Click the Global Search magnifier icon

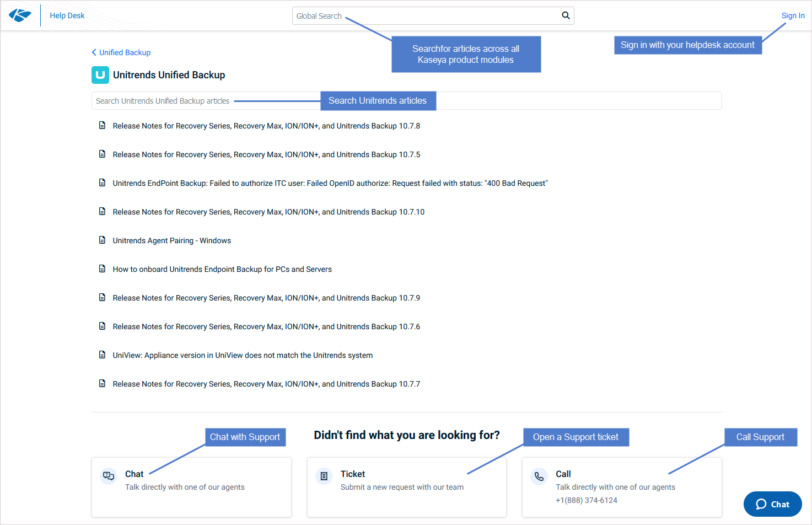coord(566,15)
